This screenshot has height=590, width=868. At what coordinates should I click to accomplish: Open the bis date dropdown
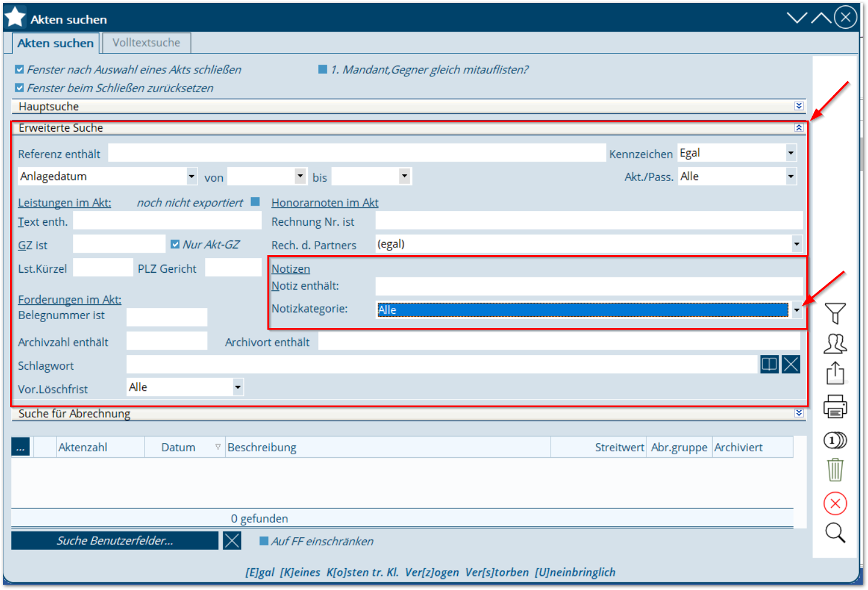pyautogui.click(x=404, y=176)
